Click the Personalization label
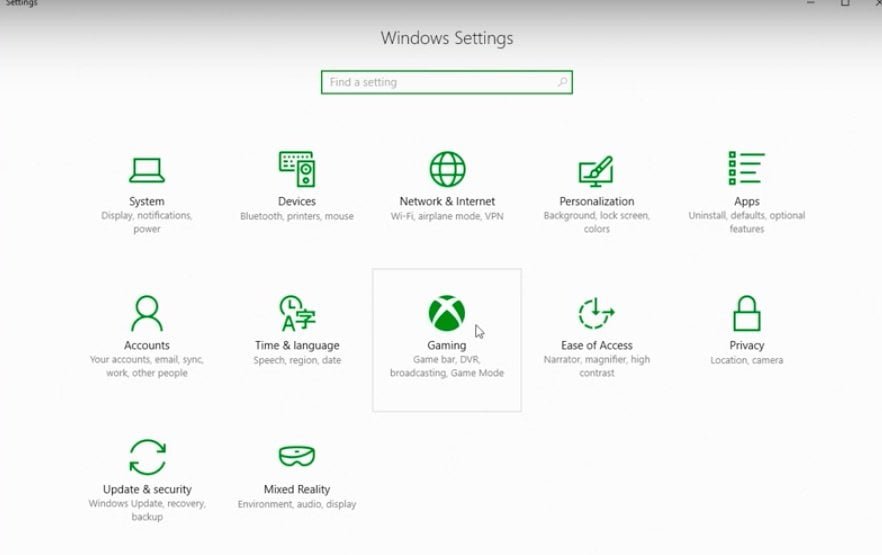This screenshot has width=882, height=555. point(597,201)
